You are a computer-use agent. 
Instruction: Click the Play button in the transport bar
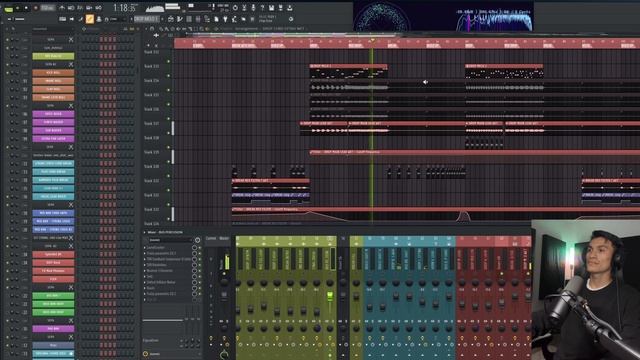point(18,8)
